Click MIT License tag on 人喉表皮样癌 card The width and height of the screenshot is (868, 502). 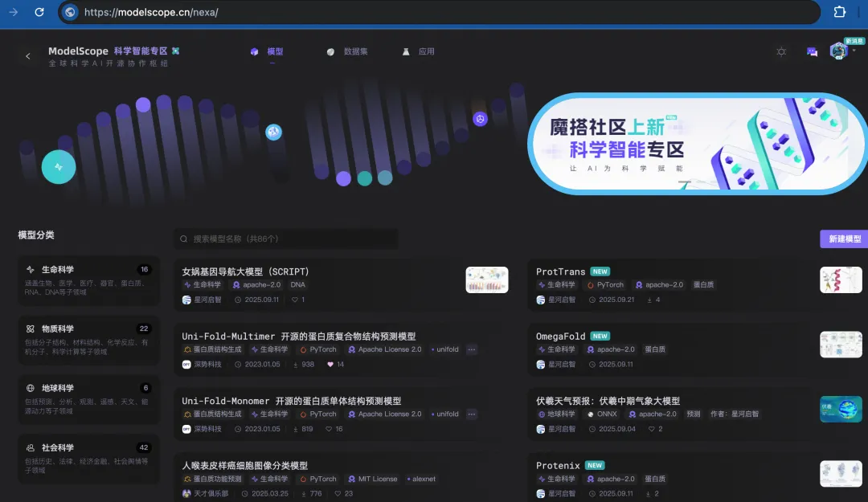point(373,480)
